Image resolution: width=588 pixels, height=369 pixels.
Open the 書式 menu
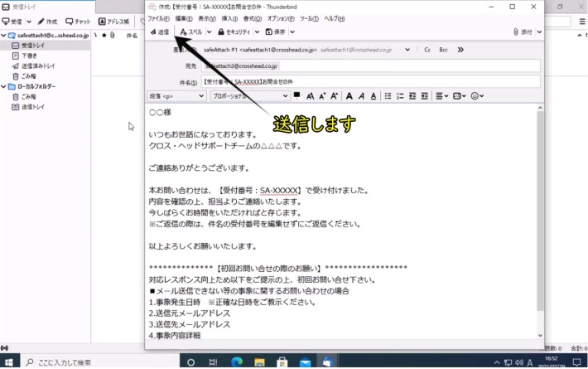tap(253, 18)
